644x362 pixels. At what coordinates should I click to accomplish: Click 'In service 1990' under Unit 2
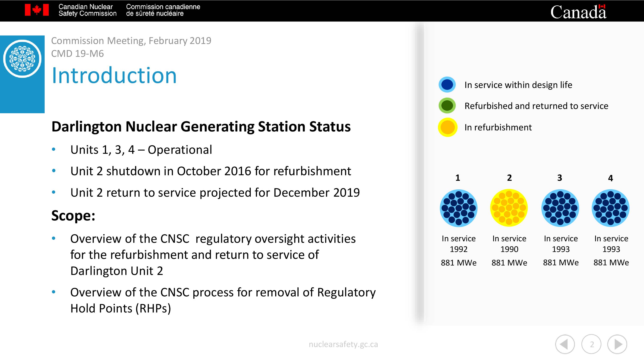pos(509,244)
